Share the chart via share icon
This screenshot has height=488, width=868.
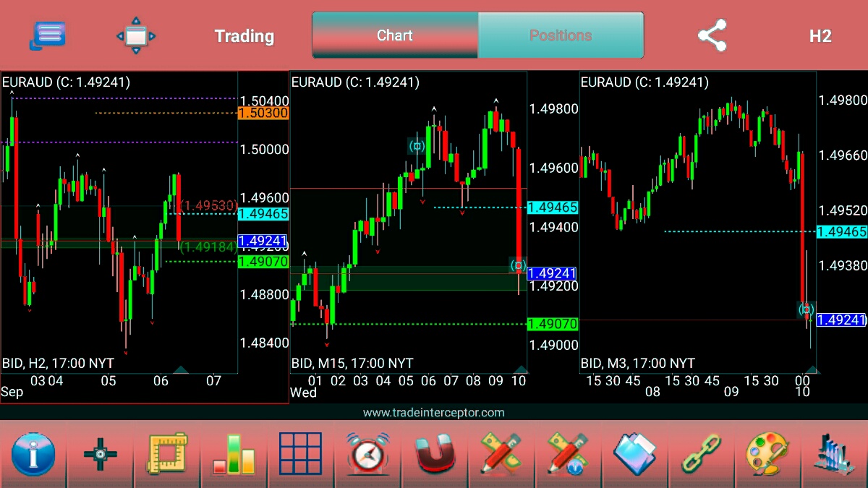[712, 35]
